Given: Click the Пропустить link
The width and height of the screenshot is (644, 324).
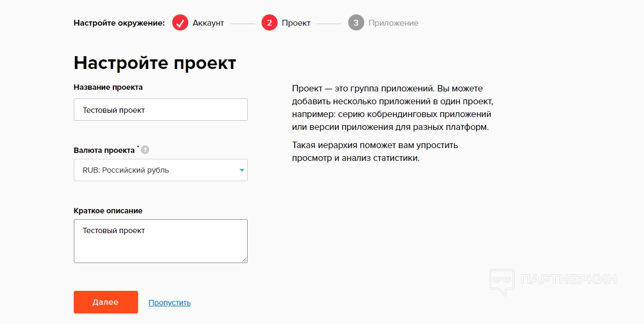Looking at the screenshot, I should [170, 303].
